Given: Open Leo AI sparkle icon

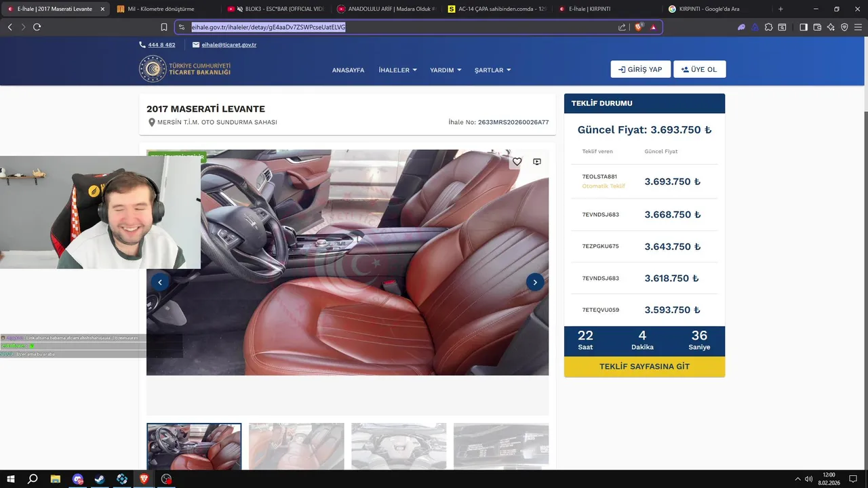Looking at the screenshot, I should coord(831,27).
